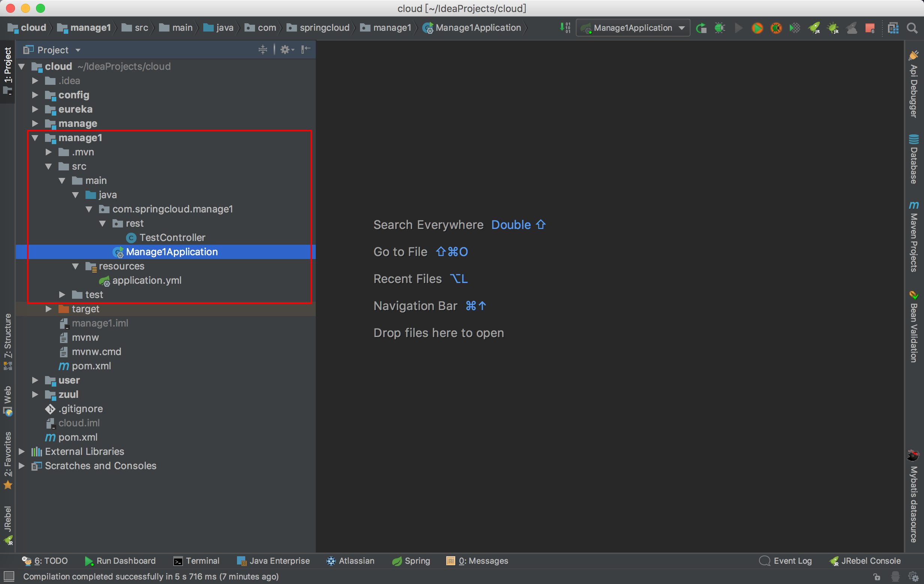Click the Rerun Manage1Application icon
This screenshot has height=584, width=924.
tap(701, 28)
